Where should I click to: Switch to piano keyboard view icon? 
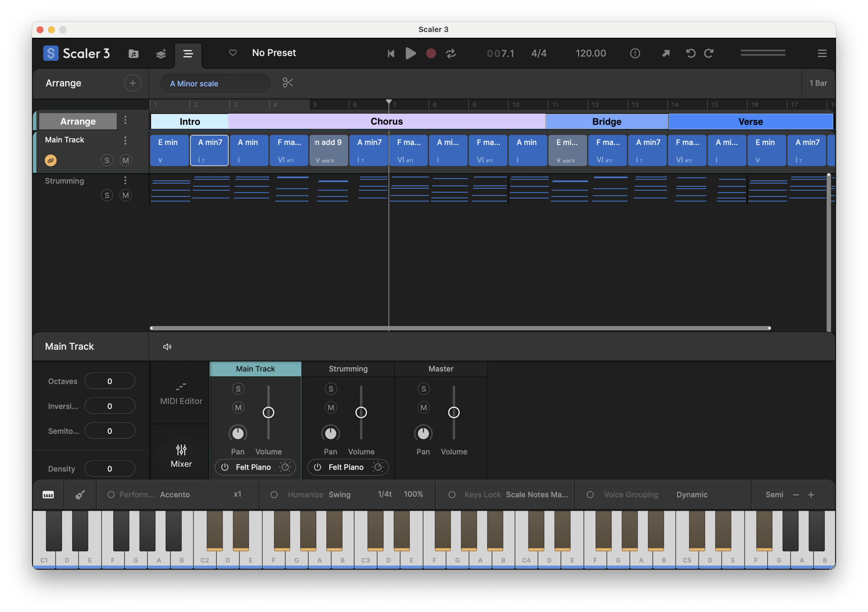(48, 495)
